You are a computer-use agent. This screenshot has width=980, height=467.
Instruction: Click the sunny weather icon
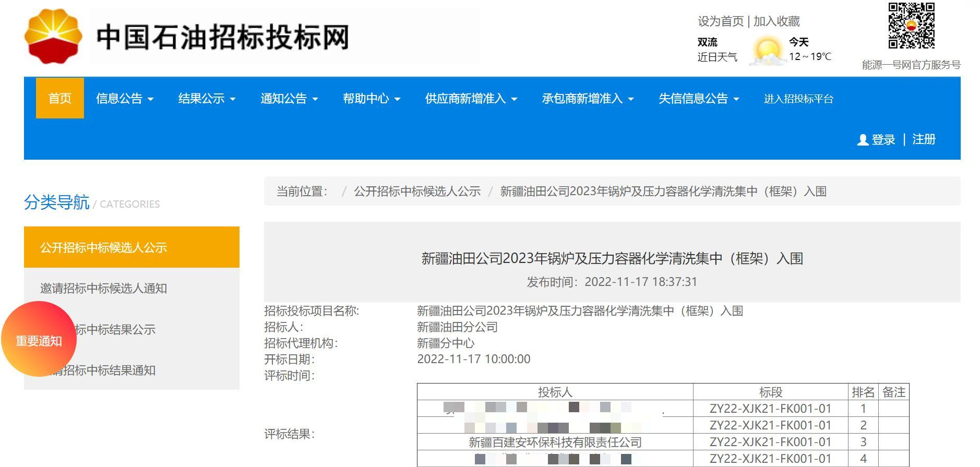[768, 51]
